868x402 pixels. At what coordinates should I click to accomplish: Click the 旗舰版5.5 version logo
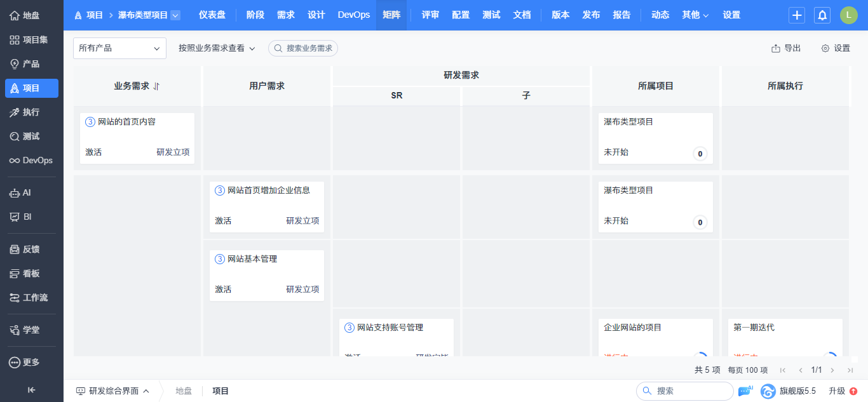pyautogui.click(x=789, y=391)
